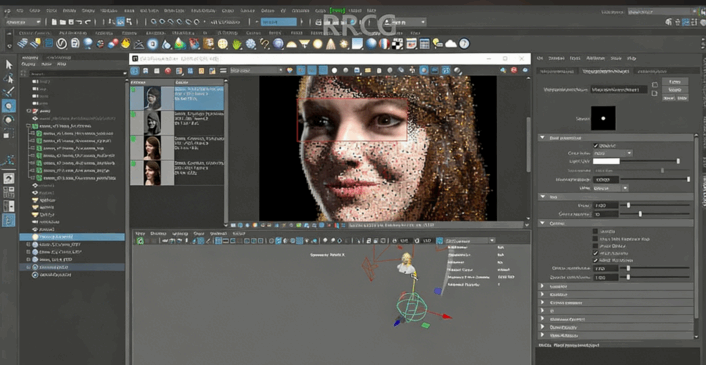The height and width of the screenshot is (365, 706).
Task: Uncheck the upper of the two adjacent checked checkboxes
Action: coord(595,253)
